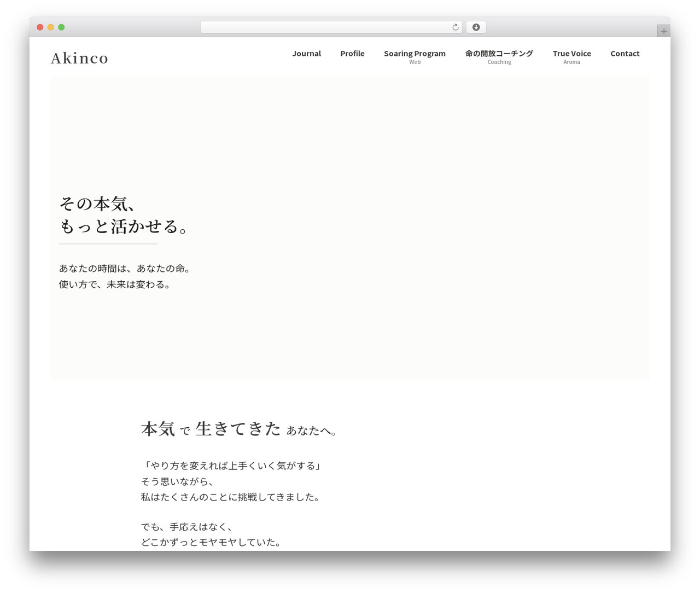This screenshot has width=700, height=593.
Task: Go to the Profile page
Action: click(x=352, y=54)
